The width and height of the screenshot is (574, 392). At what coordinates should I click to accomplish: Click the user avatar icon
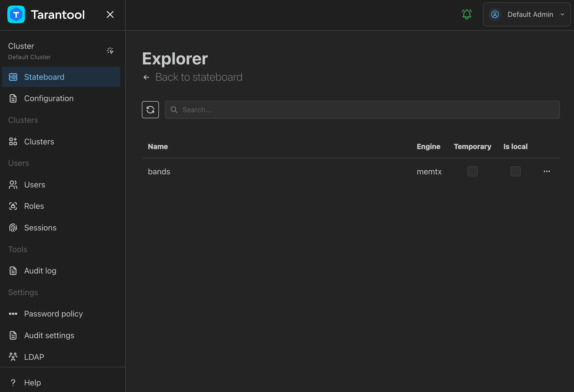coord(495,14)
